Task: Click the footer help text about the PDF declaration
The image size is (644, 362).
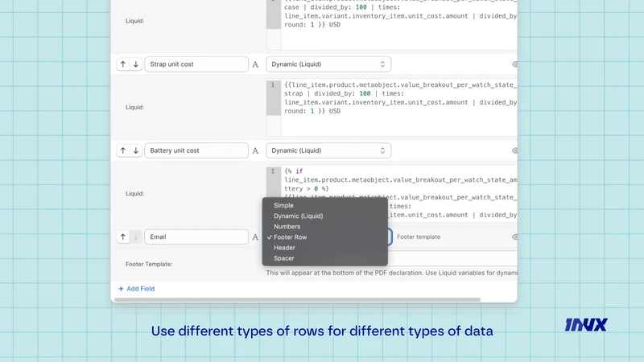Action: pyautogui.click(x=391, y=273)
